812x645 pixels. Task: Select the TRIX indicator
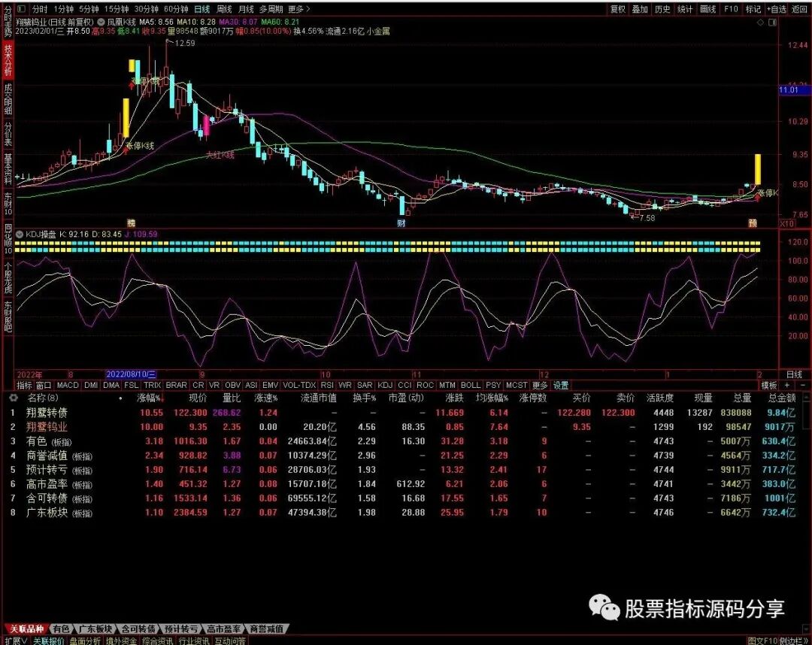click(152, 385)
